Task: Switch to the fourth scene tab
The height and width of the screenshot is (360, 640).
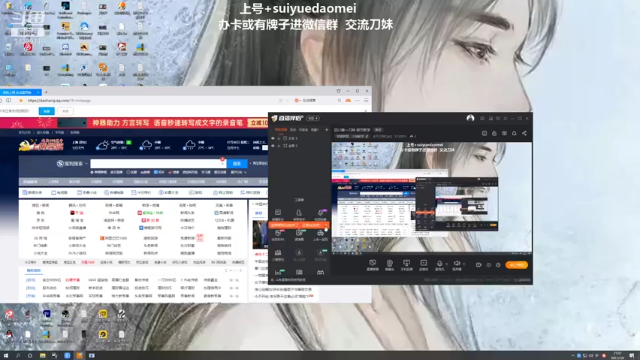Action: [x=315, y=130]
